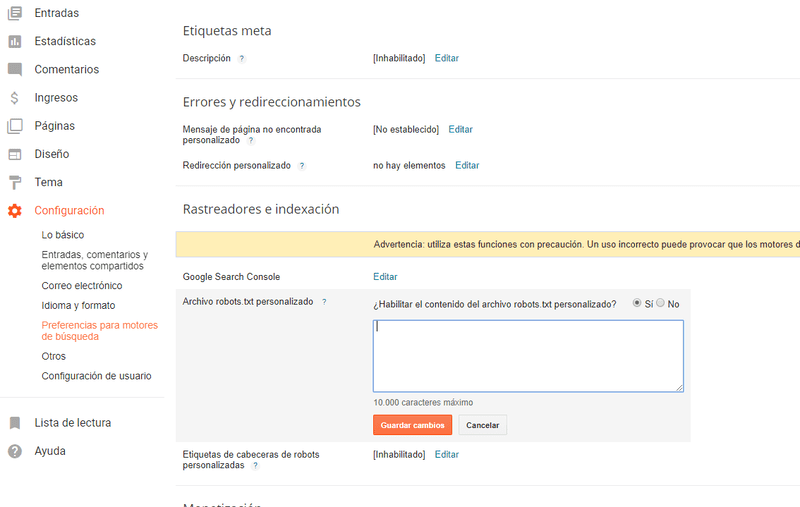Open Estadísticas bar chart icon
The height and width of the screenshot is (507, 800).
[x=15, y=41]
